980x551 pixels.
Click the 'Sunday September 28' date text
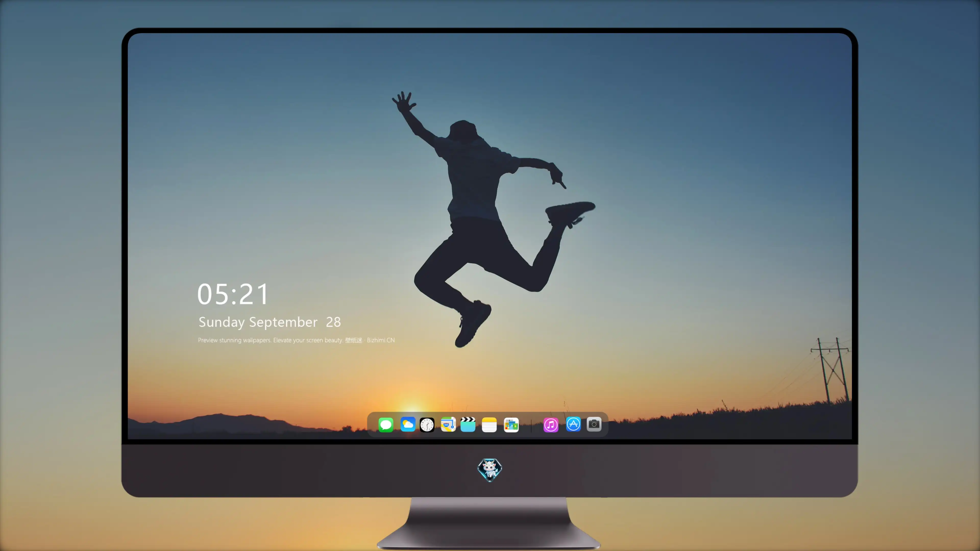pos(270,322)
